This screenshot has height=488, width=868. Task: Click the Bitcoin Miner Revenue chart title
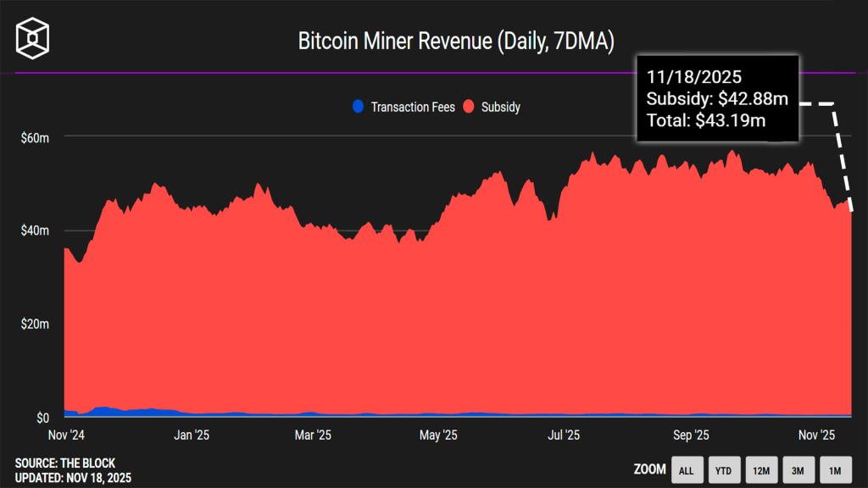[x=433, y=41]
